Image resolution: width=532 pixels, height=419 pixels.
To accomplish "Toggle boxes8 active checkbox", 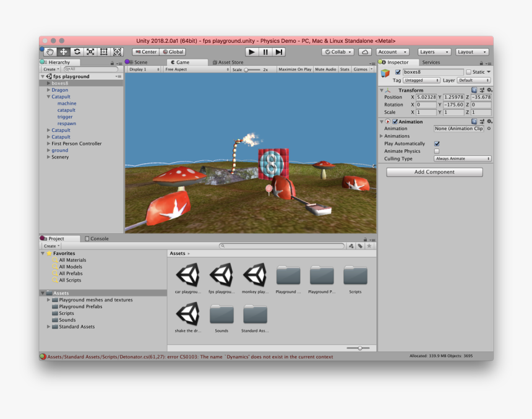I will pyautogui.click(x=398, y=72).
